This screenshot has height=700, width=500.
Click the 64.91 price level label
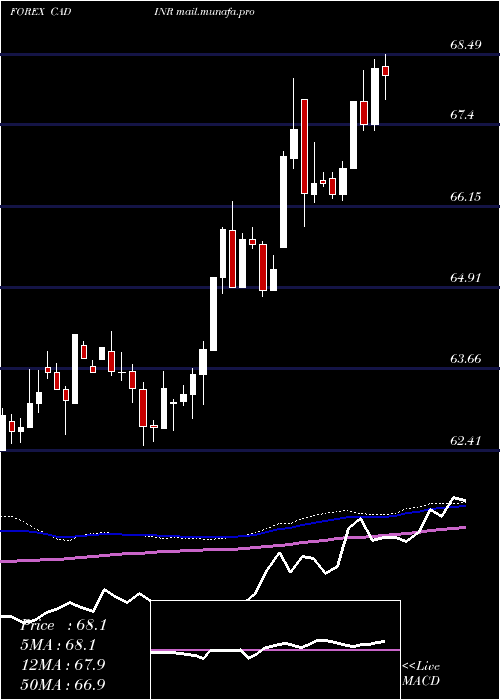pos(465,278)
